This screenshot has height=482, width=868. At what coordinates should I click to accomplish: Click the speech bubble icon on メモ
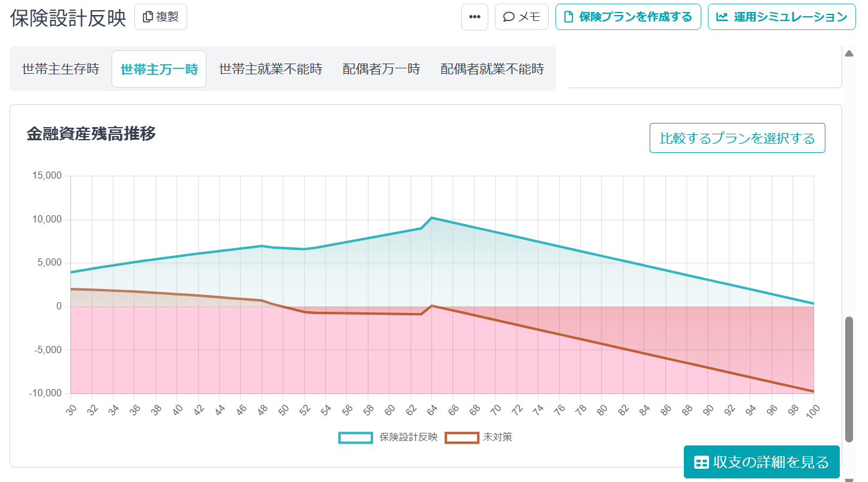pos(508,16)
